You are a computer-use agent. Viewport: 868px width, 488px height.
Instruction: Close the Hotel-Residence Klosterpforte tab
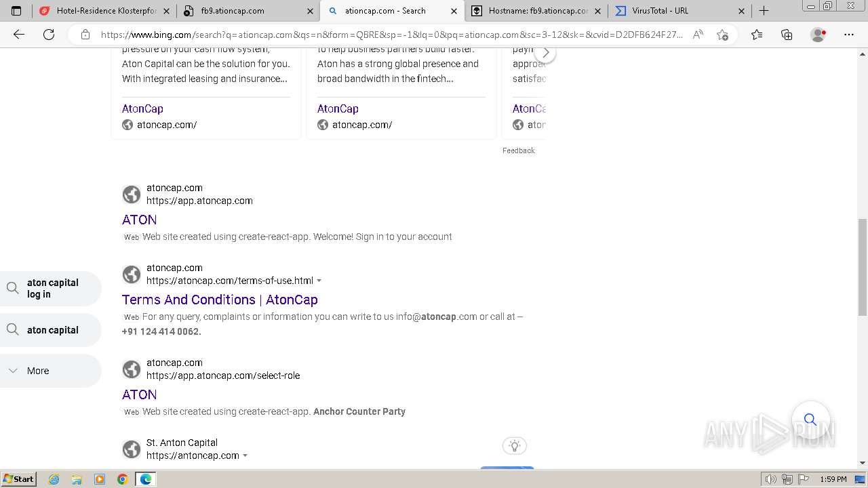[166, 11]
